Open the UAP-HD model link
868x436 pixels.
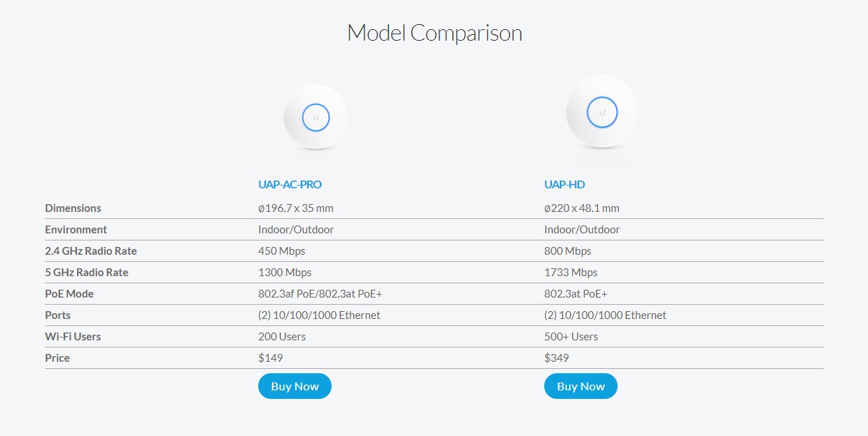point(564,184)
